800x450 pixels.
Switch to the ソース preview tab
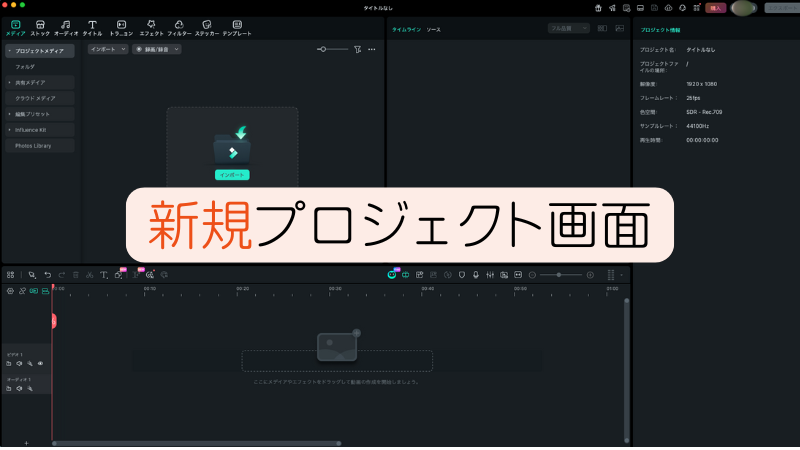coord(433,30)
